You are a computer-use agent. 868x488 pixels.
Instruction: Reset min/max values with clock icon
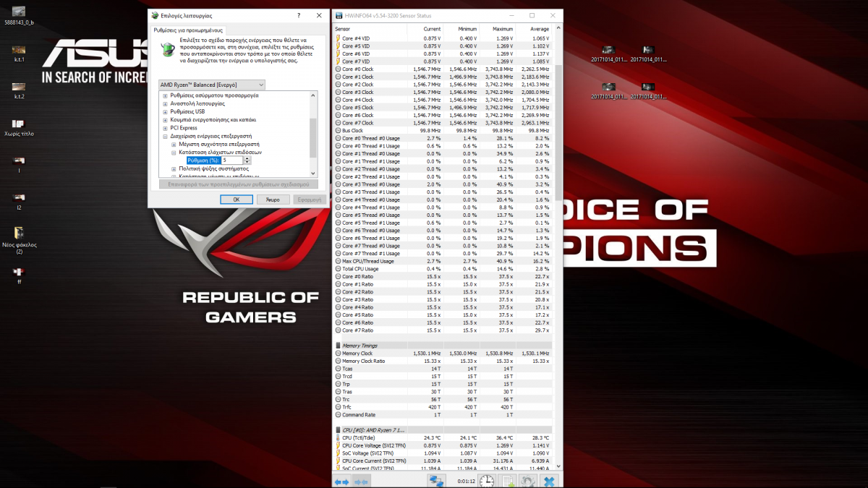point(488,481)
